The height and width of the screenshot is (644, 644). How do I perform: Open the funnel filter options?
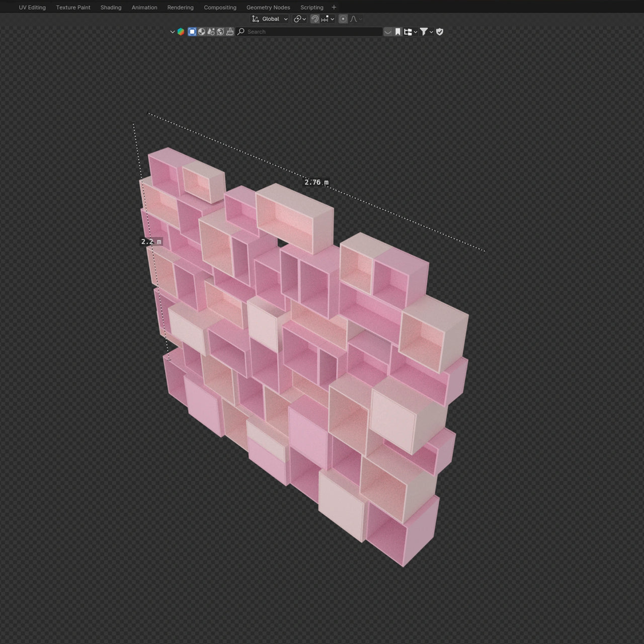click(426, 32)
